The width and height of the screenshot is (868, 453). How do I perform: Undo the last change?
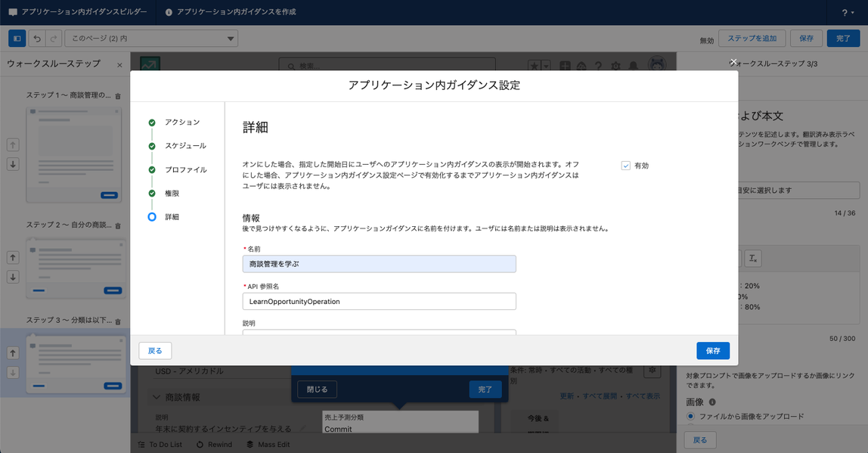click(36, 39)
